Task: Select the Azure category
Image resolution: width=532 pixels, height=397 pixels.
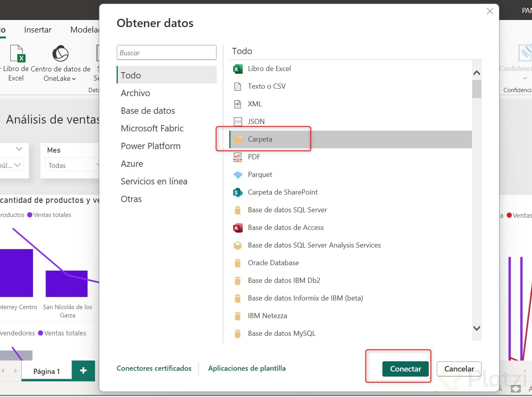Action: pos(132,164)
